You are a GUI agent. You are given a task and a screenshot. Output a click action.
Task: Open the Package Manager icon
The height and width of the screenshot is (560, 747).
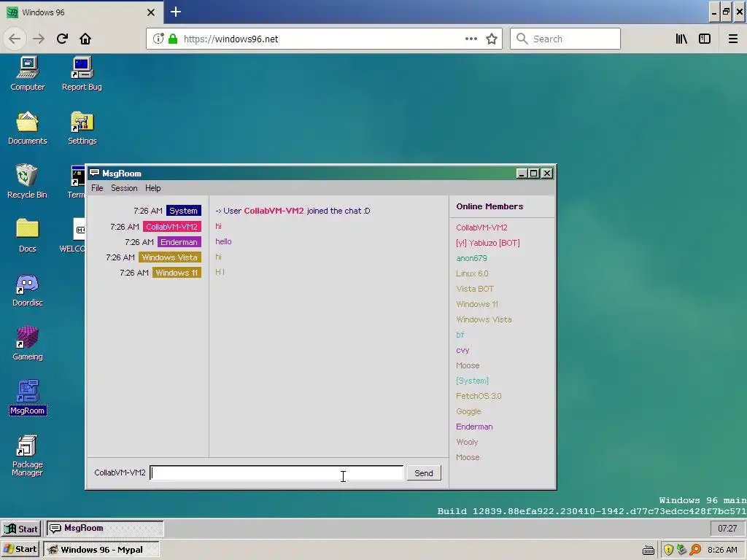[28, 455]
